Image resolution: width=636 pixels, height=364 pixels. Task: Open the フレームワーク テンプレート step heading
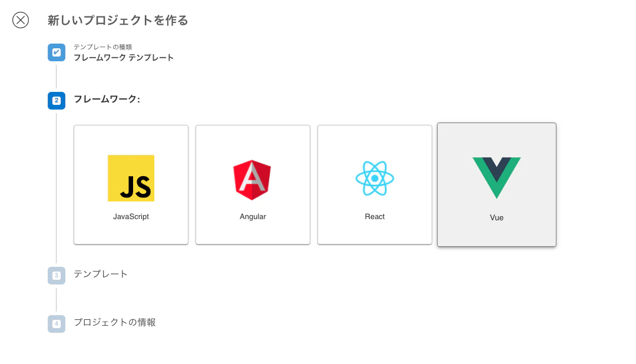123,58
